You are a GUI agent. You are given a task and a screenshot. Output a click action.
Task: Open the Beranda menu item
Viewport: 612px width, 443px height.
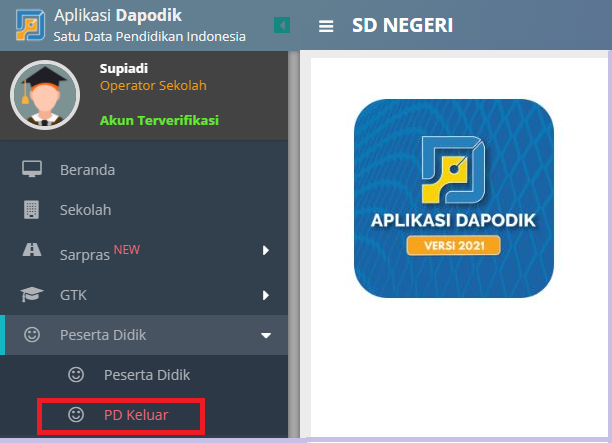(144, 170)
